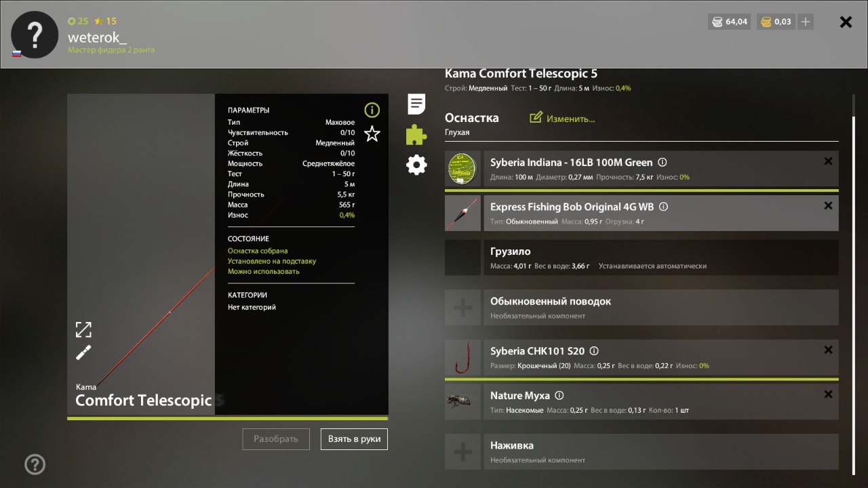
Task: Click the Мастер фидера 2 ранга title
Action: 111,50
